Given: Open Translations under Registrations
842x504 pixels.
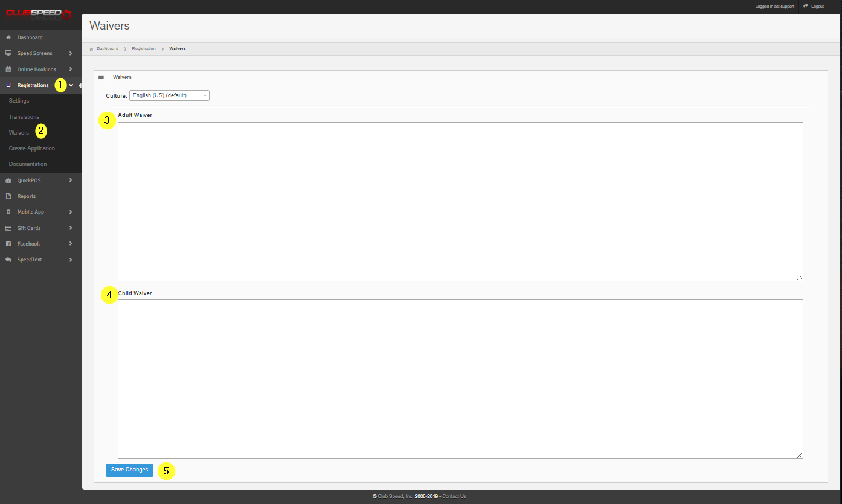Looking at the screenshot, I should point(24,117).
